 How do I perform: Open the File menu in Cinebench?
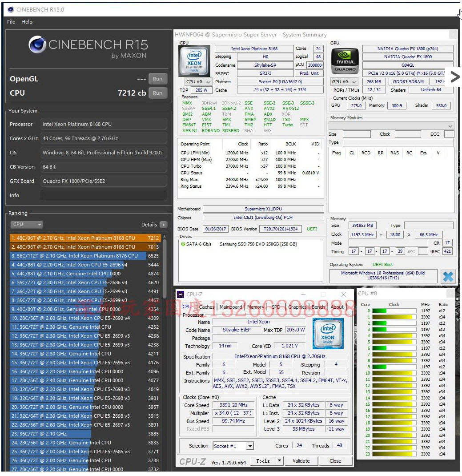tap(10, 22)
